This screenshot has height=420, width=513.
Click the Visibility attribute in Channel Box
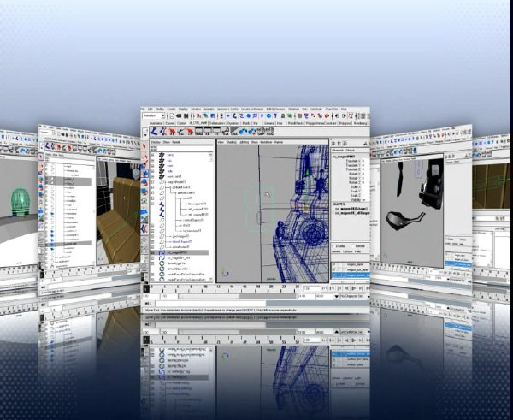[x=356, y=199]
